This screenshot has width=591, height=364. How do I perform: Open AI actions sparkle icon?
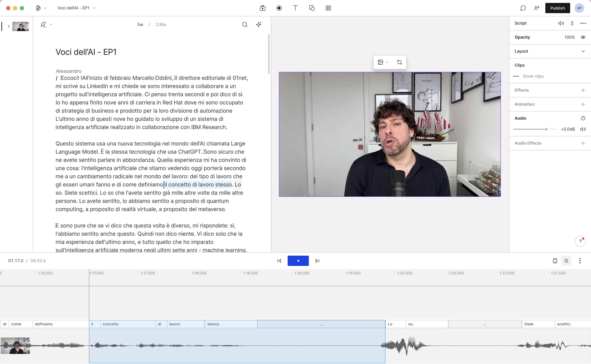tap(259, 25)
